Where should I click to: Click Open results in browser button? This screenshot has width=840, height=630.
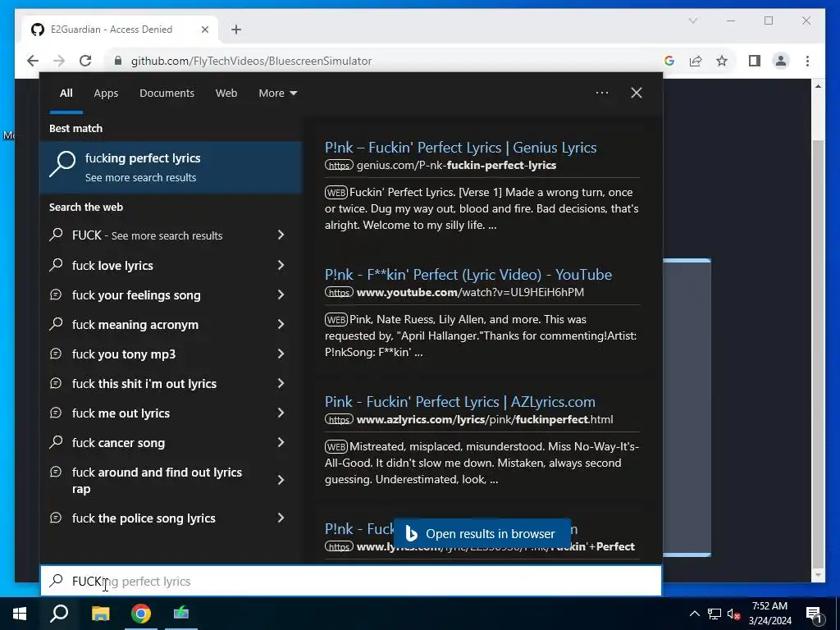482,533
